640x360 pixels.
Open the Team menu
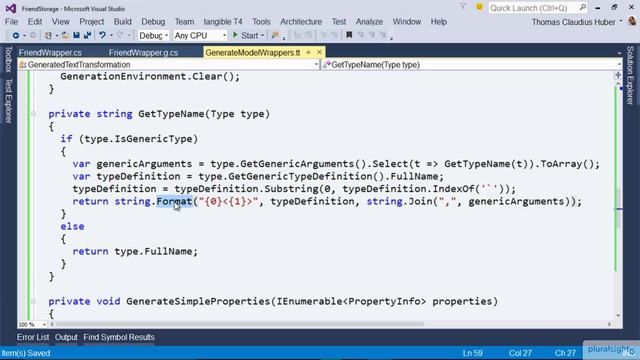184,22
